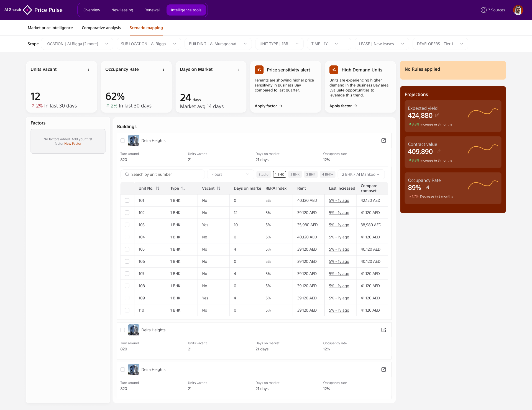Viewport: 532px width, 410px height.
Task: Tick the checkbox for unit 109
Action: pyautogui.click(x=127, y=298)
